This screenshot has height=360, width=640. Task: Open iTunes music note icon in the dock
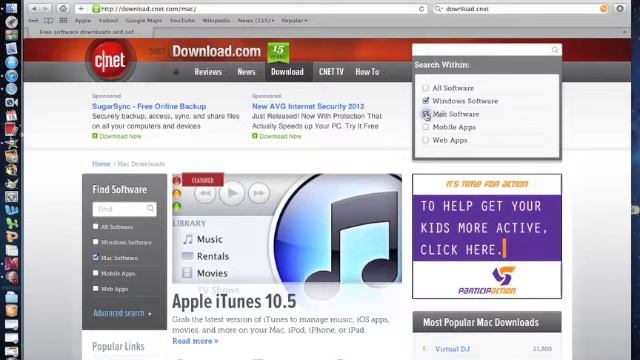pyautogui.click(x=11, y=76)
